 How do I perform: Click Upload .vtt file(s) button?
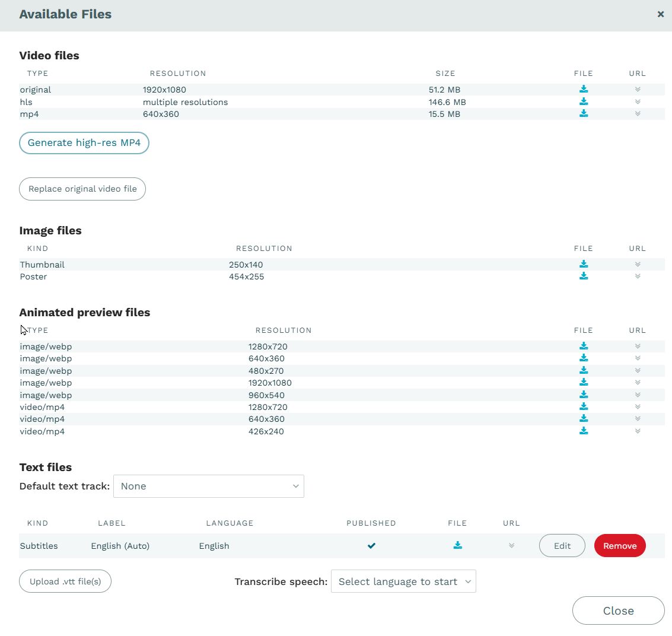pos(65,581)
